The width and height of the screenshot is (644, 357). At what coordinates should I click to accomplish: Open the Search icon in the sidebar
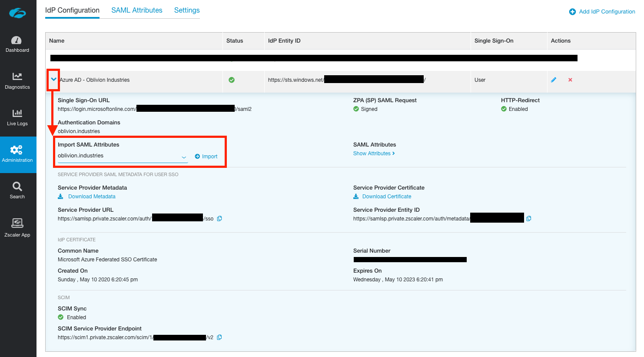pyautogui.click(x=17, y=190)
